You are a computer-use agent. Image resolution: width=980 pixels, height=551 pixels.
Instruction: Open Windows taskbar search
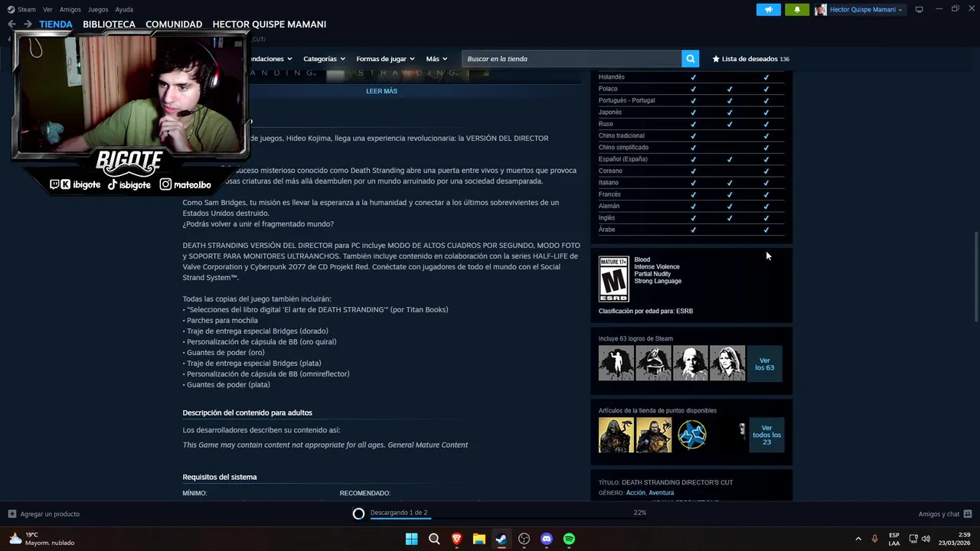pos(434,539)
